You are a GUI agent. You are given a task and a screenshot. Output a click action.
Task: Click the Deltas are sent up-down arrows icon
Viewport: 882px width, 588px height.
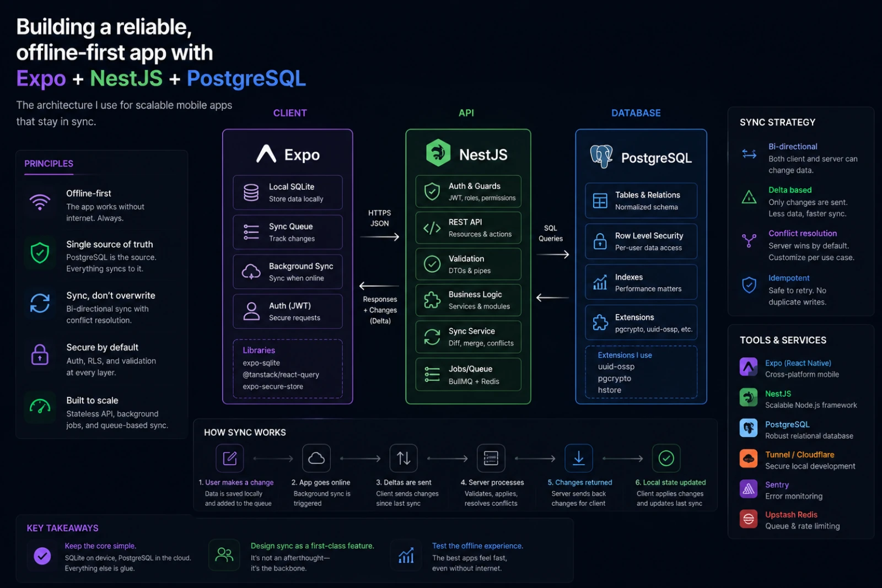tap(404, 458)
